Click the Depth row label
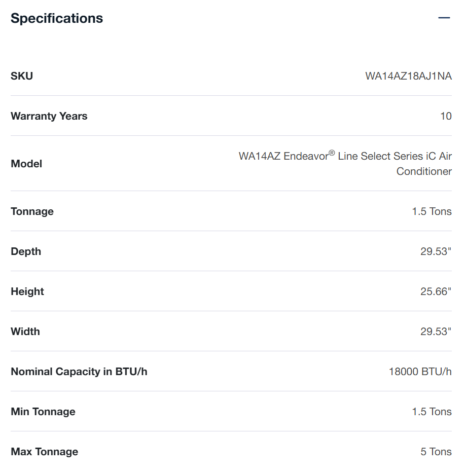The width and height of the screenshot is (466, 476). point(26,251)
